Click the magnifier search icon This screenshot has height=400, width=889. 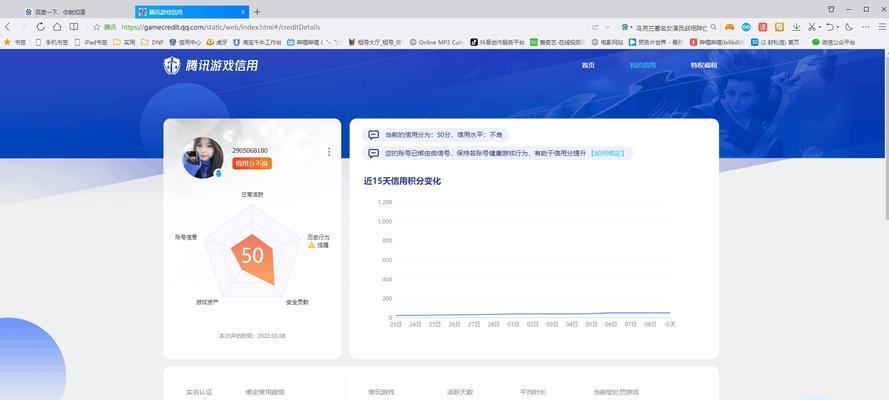pos(713,27)
